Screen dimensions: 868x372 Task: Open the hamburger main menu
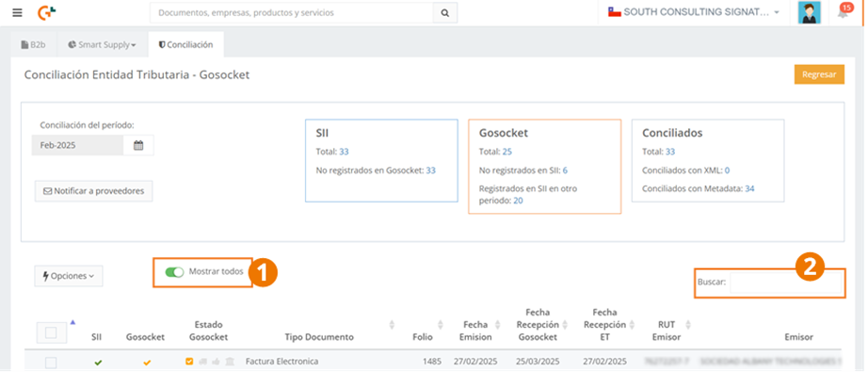coord(17,12)
